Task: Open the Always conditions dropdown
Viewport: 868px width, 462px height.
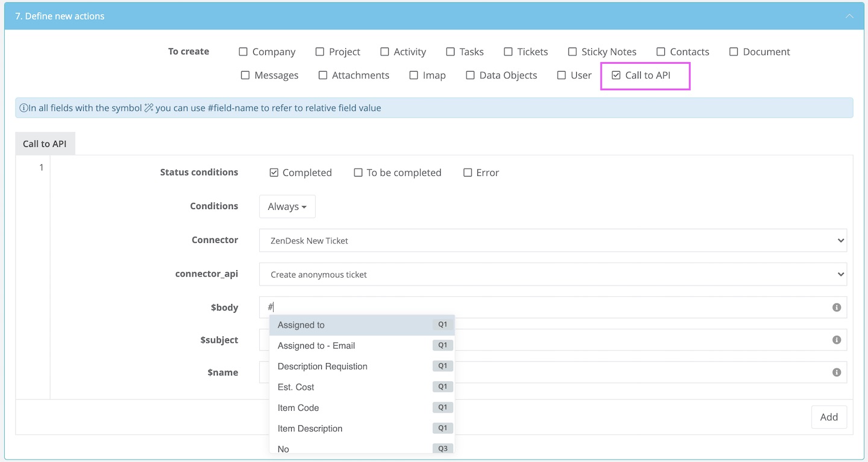Action: point(287,207)
